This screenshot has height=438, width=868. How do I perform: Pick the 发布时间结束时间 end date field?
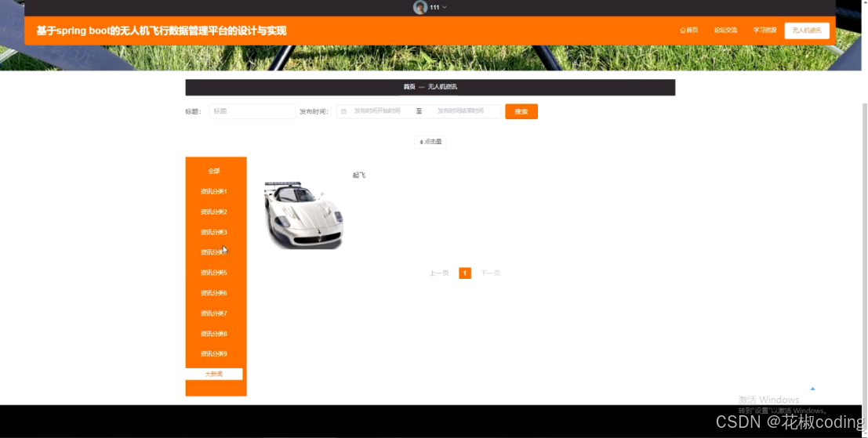click(x=460, y=111)
